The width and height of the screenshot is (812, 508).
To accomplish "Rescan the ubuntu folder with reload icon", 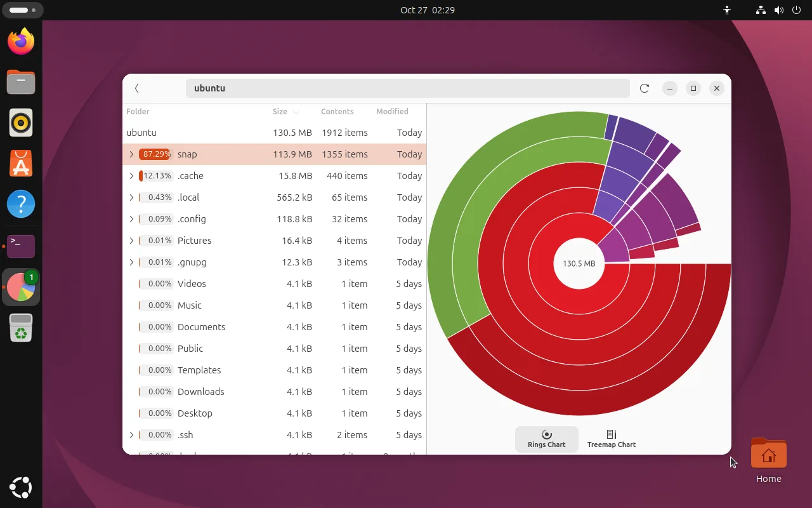I will (x=645, y=88).
